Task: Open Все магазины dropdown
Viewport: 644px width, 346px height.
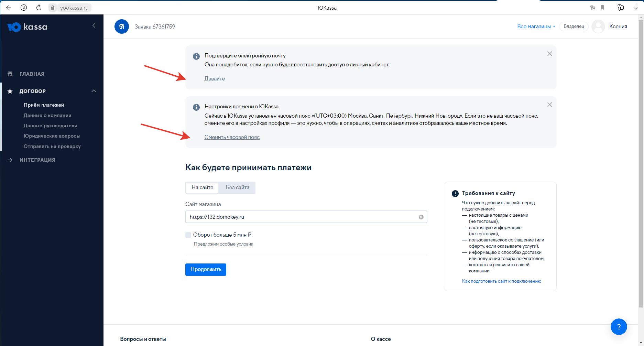Action: point(536,26)
